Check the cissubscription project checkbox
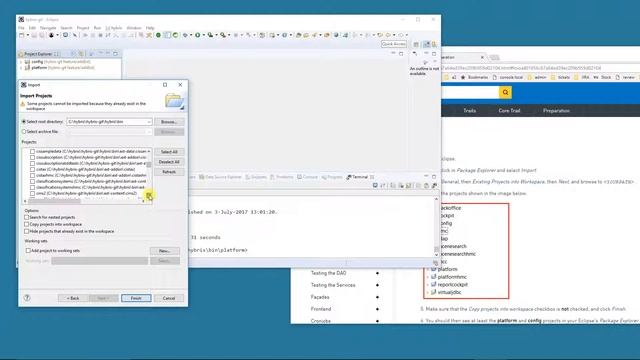Viewport: 640px width, 360px height. [32, 157]
